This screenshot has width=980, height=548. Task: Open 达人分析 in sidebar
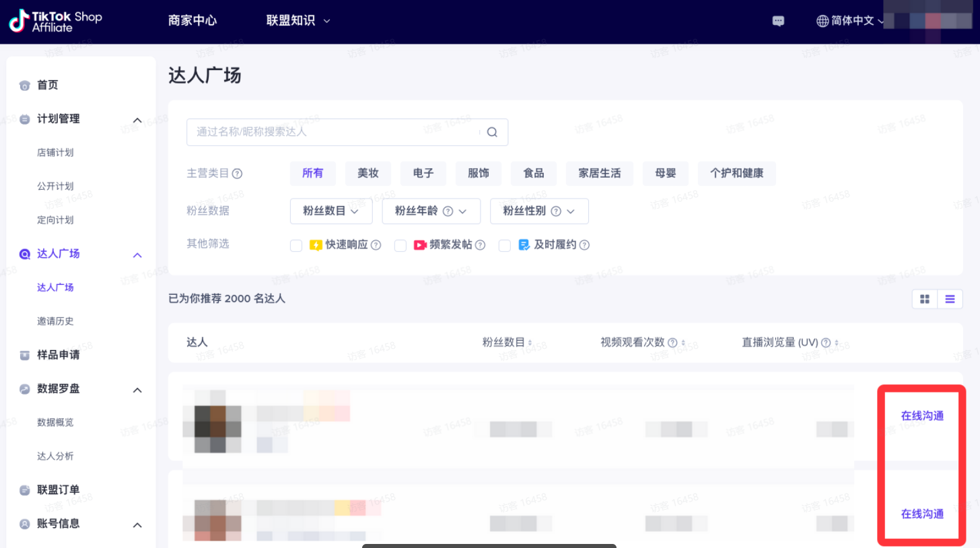[55, 456]
